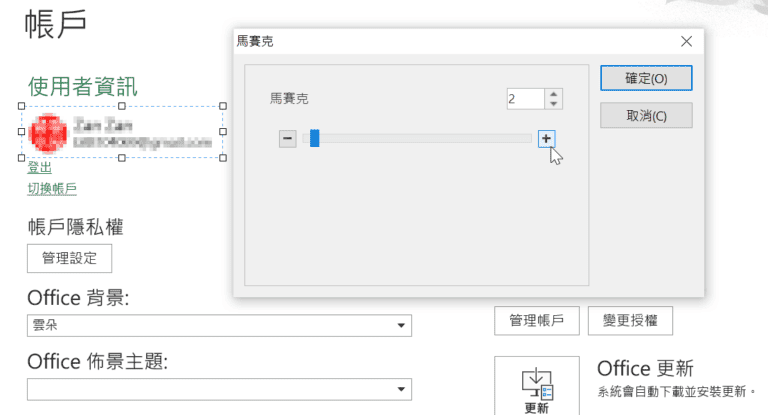Cancel with the 取消(C) button
Viewport: 768px width, 415px height.
tap(646, 116)
